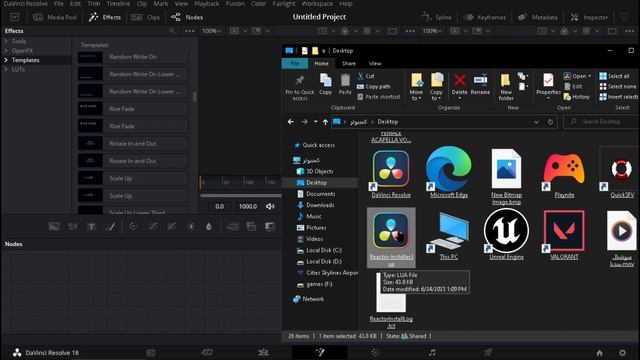Click Select none in ribbon
Image resolution: width=640 pixels, height=360 pixels.
pos(618,87)
